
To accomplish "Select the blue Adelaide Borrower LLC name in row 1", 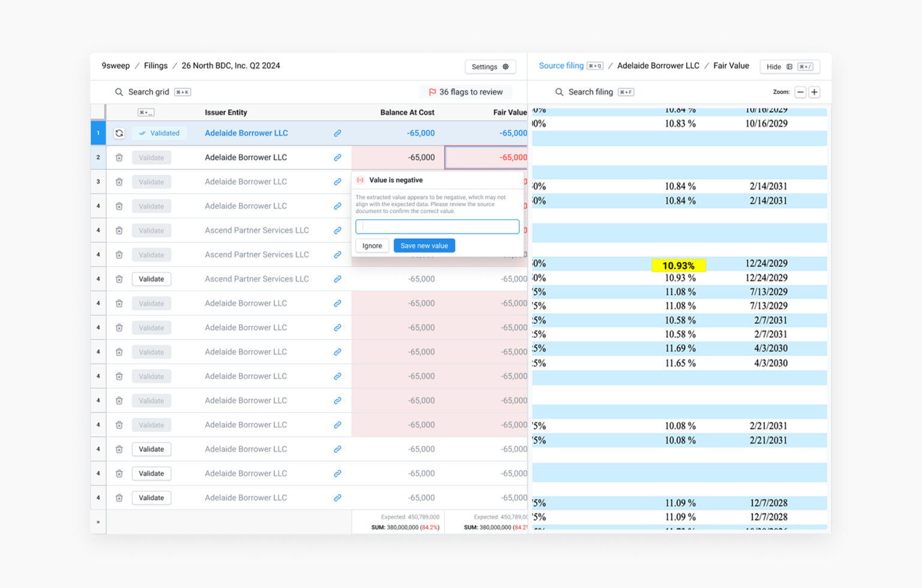I will (x=246, y=133).
